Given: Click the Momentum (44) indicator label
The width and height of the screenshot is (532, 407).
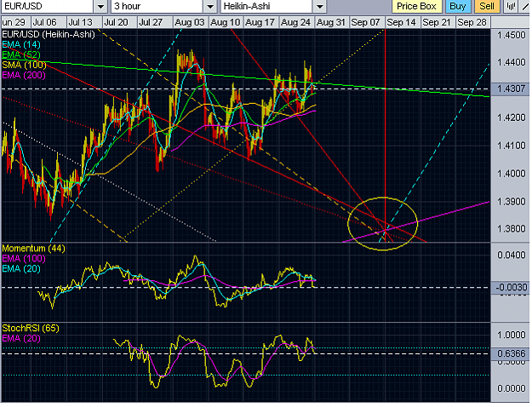Looking at the screenshot, I should (x=33, y=249).
